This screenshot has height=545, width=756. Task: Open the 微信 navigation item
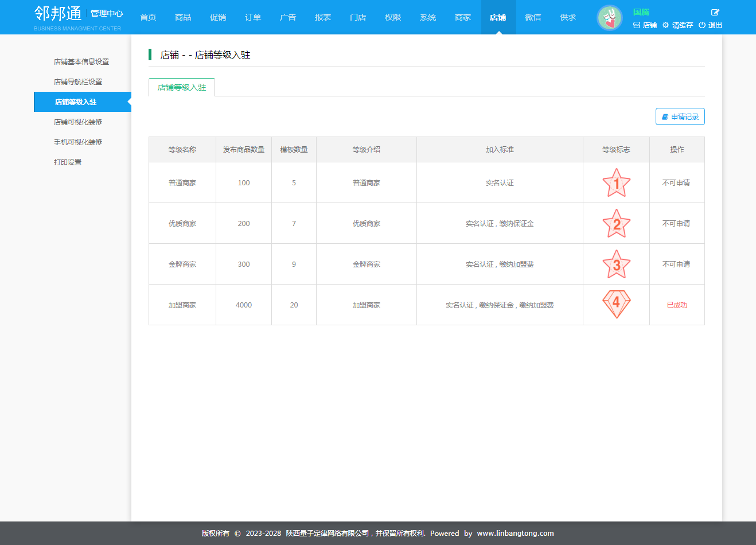pyautogui.click(x=533, y=17)
